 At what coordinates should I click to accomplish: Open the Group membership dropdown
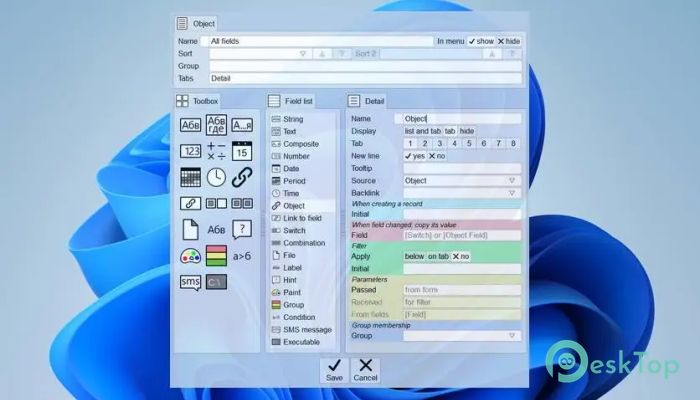pos(512,336)
